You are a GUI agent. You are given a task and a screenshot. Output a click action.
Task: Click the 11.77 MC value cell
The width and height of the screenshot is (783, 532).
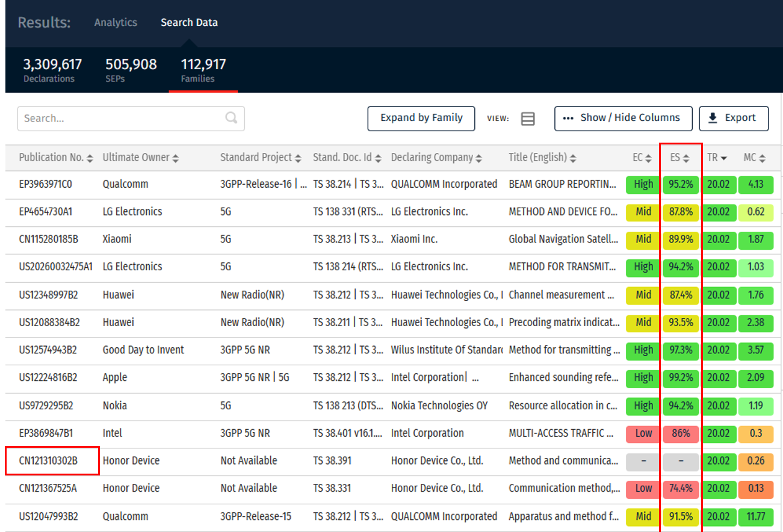(756, 516)
